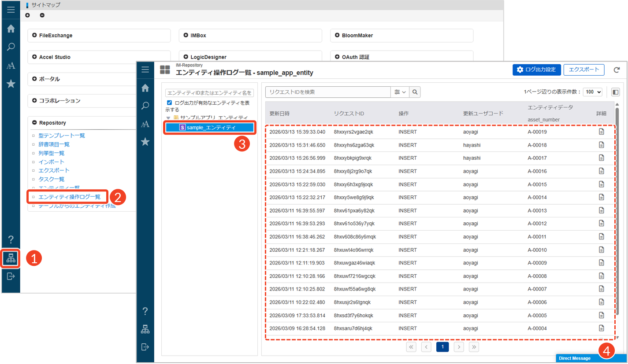This screenshot has height=364, width=628.
Task: Click the logout icon in back window sidebar
Action: (11, 276)
